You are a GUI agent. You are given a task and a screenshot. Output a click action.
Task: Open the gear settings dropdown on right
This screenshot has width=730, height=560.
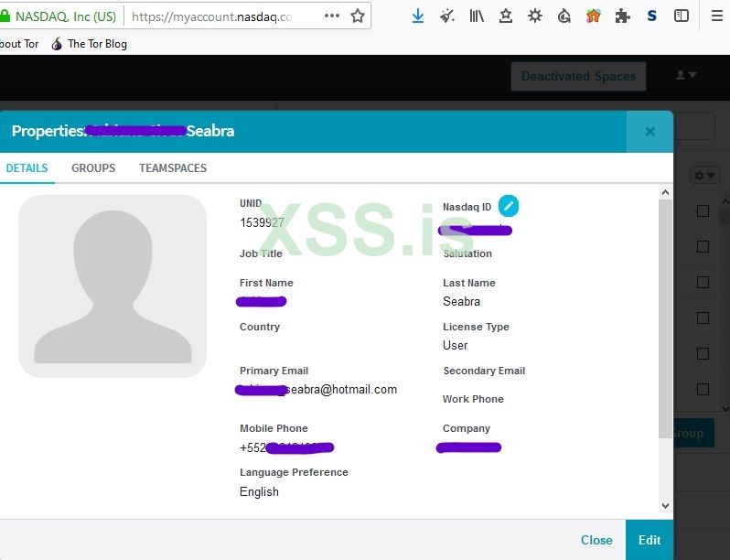[705, 176]
